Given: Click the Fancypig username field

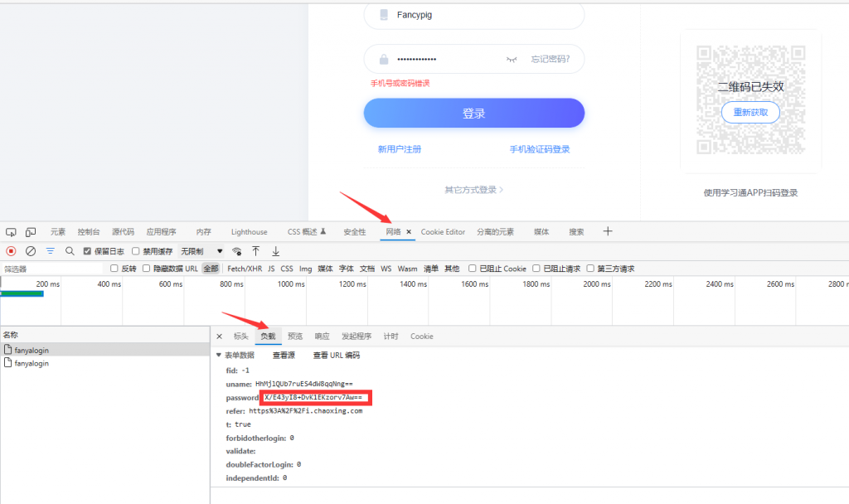Looking at the screenshot, I should tap(474, 15).
